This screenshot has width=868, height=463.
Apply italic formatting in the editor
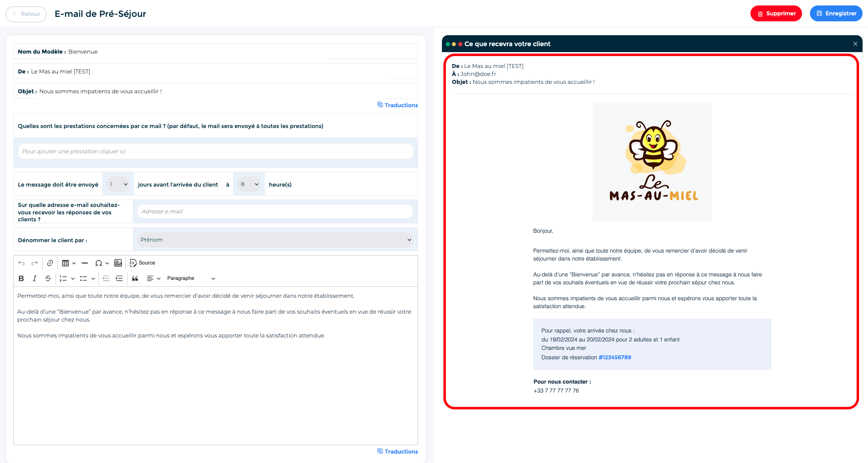pyautogui.click(x=35, y=278)
